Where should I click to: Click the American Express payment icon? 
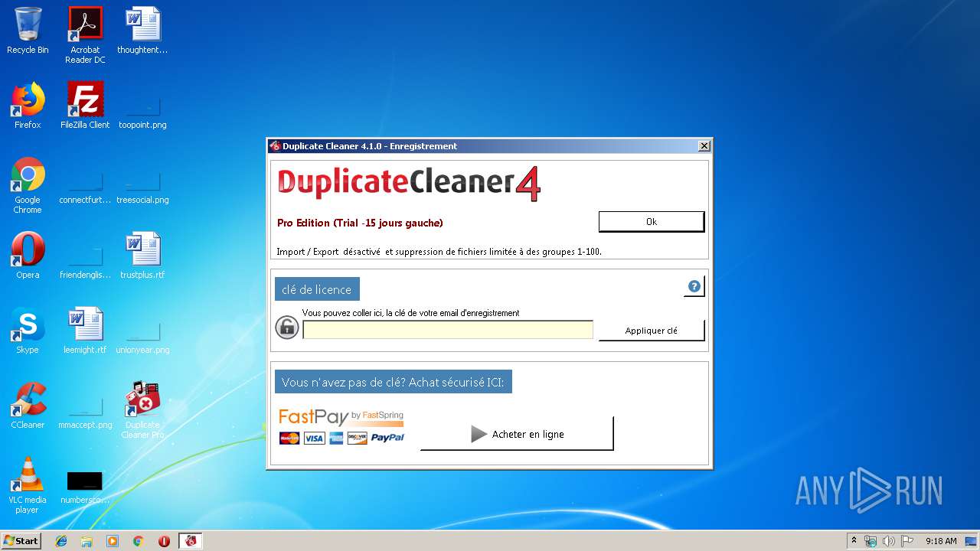coord(336,439)
